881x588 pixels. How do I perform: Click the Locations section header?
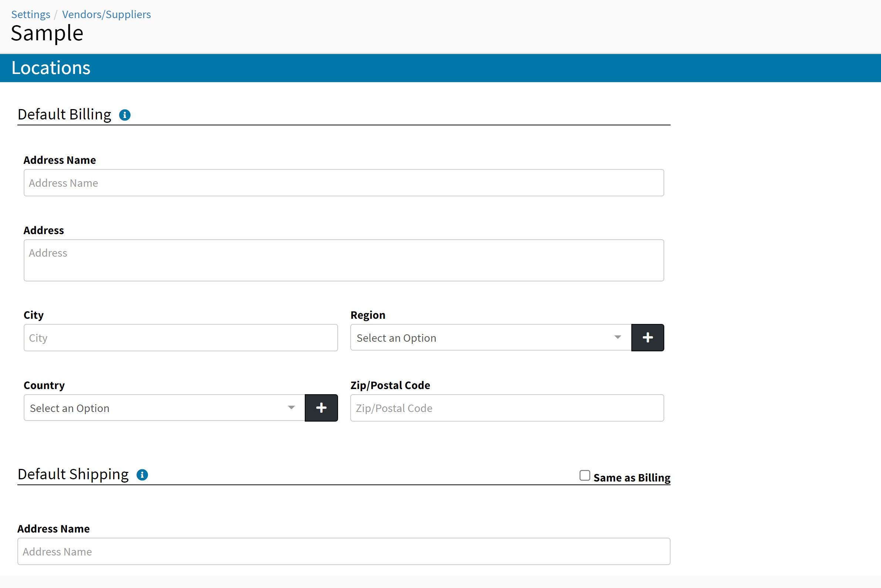(x=51, y=68)
